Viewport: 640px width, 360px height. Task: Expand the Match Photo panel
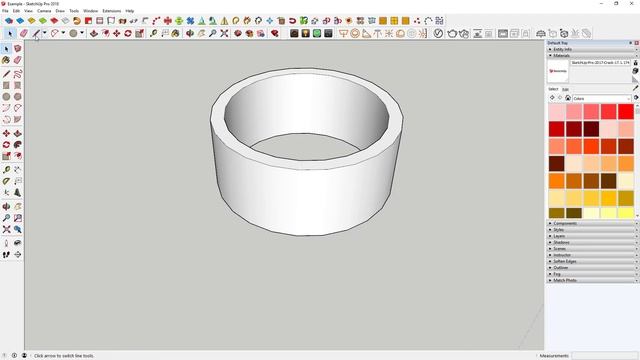coord(592,280)
